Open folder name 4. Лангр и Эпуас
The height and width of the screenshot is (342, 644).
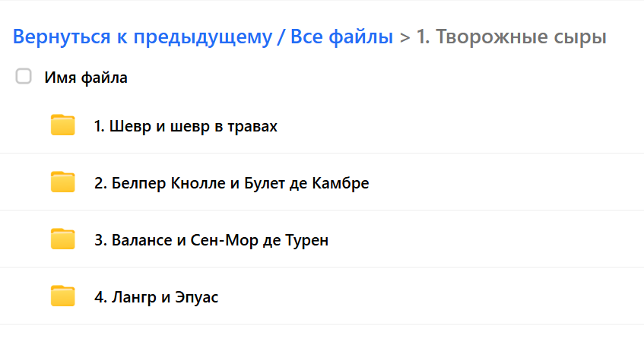(x=156, y=297)
